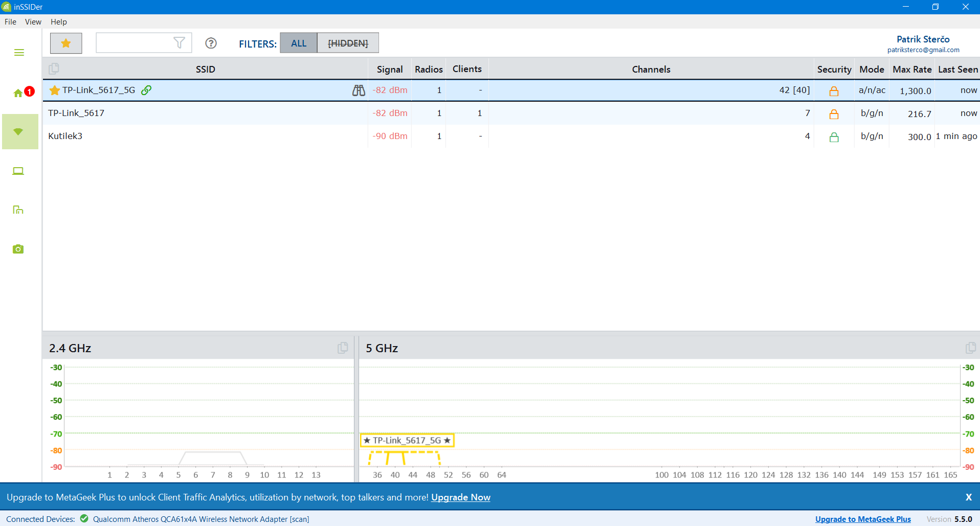Sort networks by Signal column header

(x=389, y=70)
